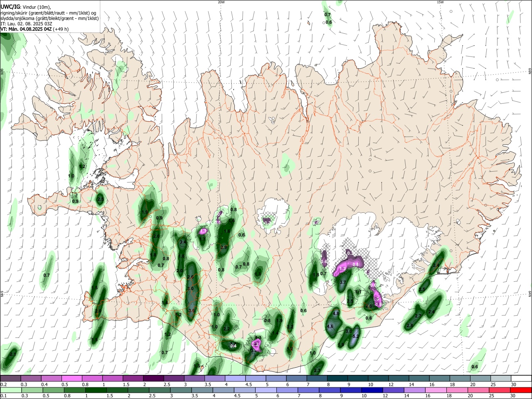
Task: Pick the navy blue 10–12 rain legend swatch
Action: (372, 390)
